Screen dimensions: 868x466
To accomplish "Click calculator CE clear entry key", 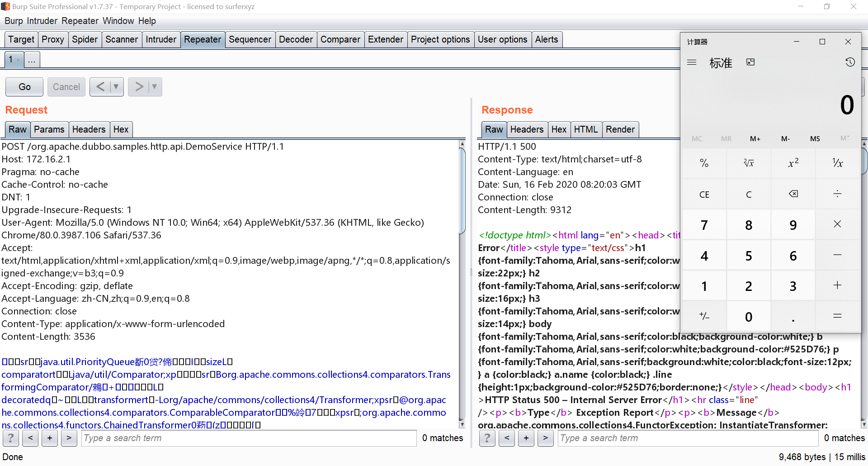I will click(704, 194).
